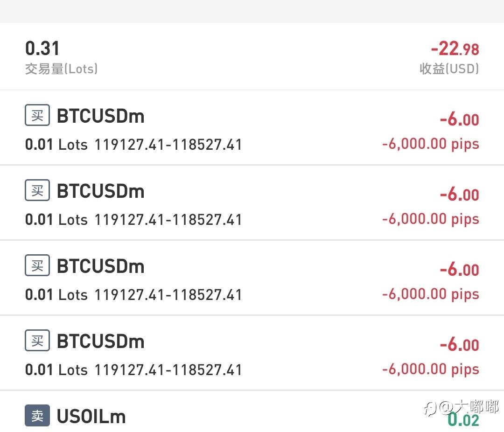
Task: Tap the green 0.02 profit on USOILm
Action: [463, 420]
